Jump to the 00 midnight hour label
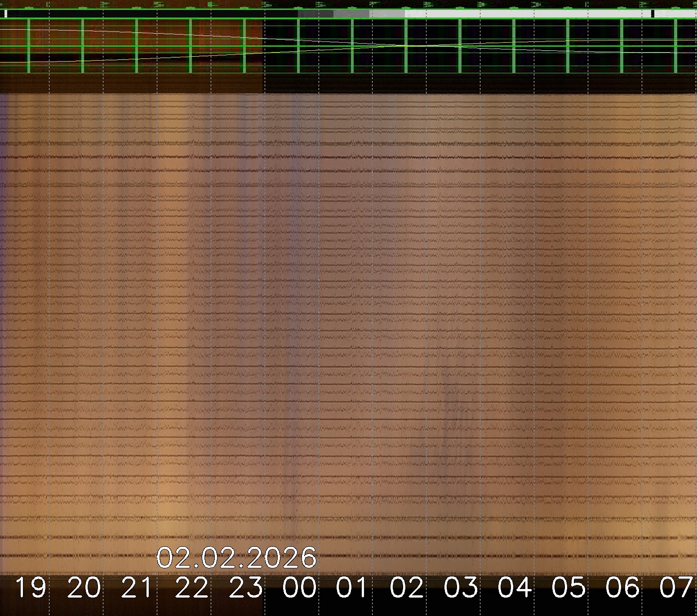The width and height of the screenshot is (697, 616). pyautogui.click(x=299, y=588)
